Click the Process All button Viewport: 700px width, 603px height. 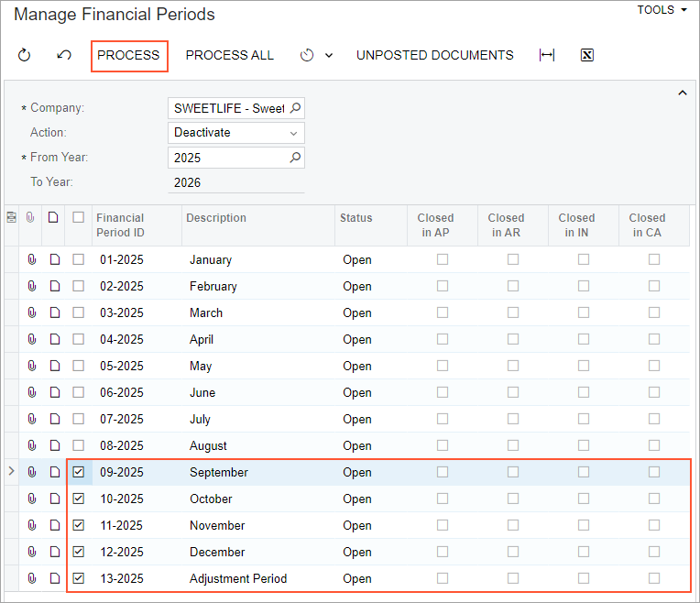[229, 55]
